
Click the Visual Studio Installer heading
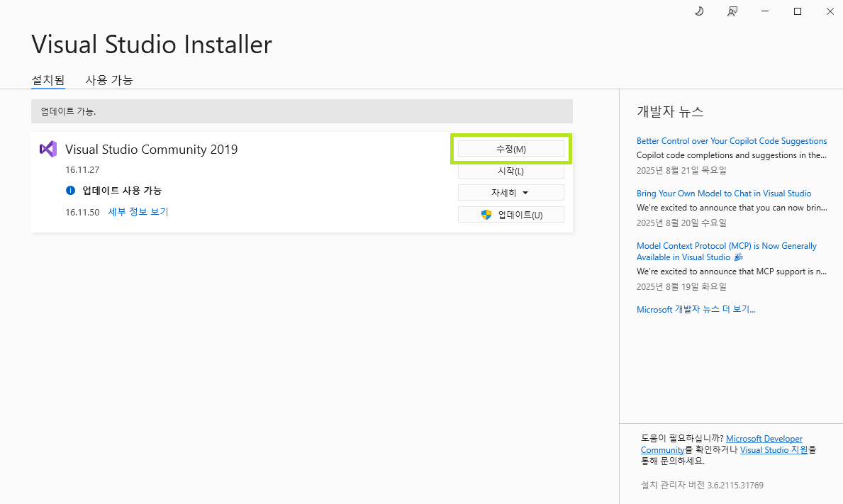coord(152,45)
